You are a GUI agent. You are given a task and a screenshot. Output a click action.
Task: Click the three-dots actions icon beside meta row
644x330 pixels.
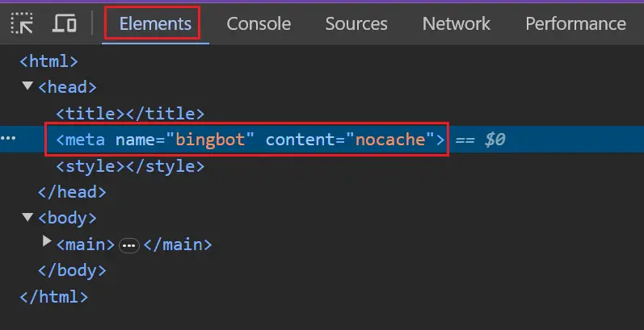click(x=8, y=139)
